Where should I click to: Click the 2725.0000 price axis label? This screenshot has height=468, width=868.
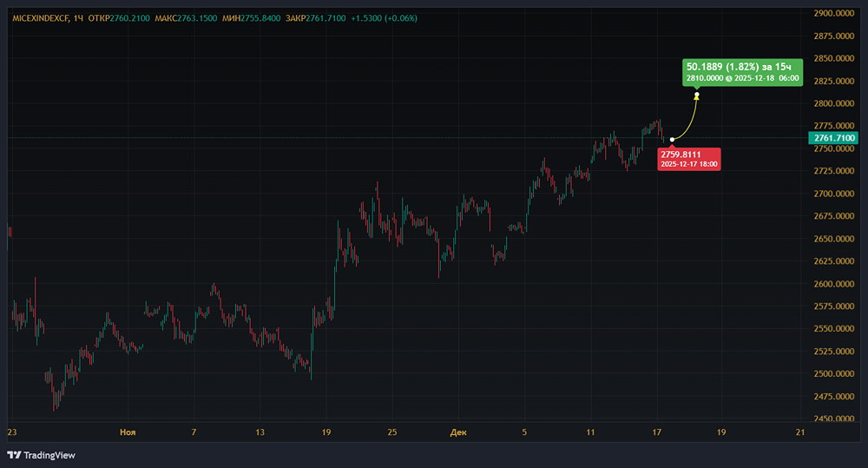click(833, 170)
